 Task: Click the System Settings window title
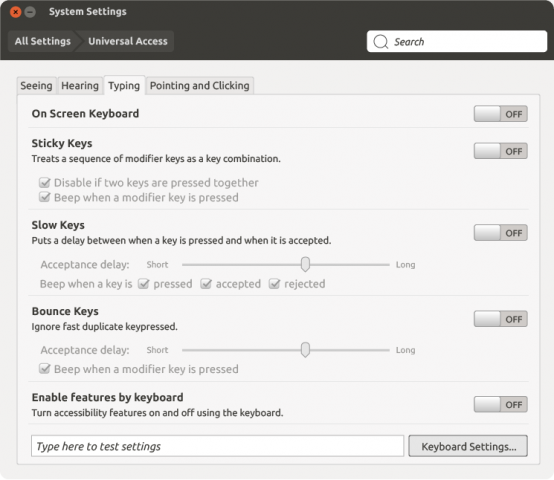pos(88,12)
